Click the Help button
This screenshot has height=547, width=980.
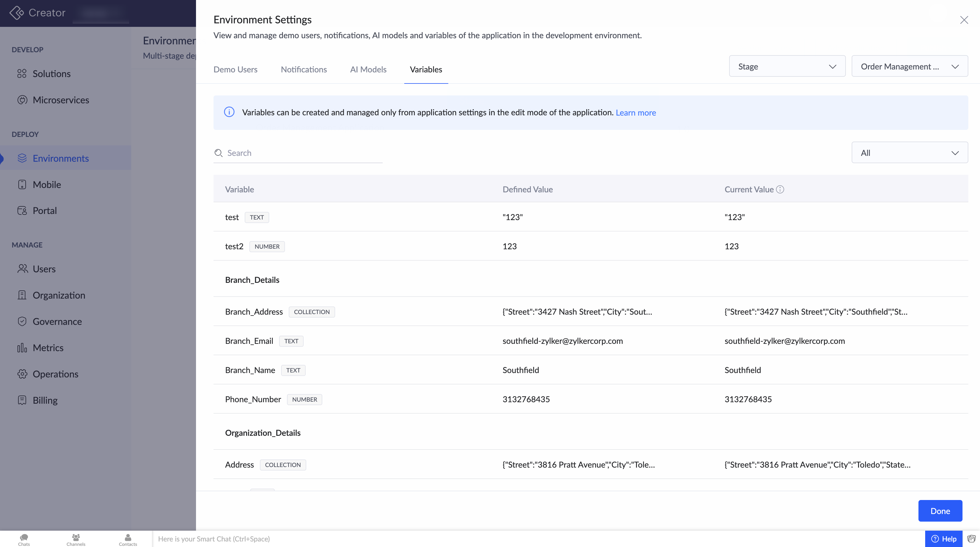[x=944, y=539]
